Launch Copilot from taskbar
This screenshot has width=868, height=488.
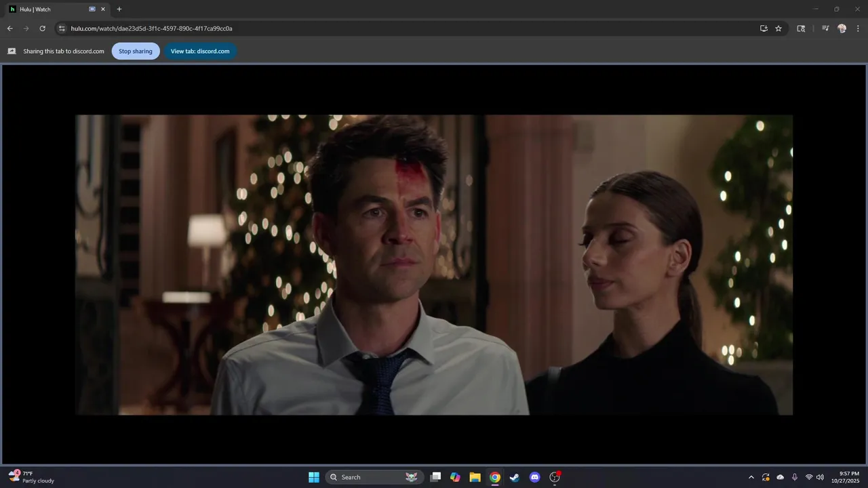(x=455, y=477)
